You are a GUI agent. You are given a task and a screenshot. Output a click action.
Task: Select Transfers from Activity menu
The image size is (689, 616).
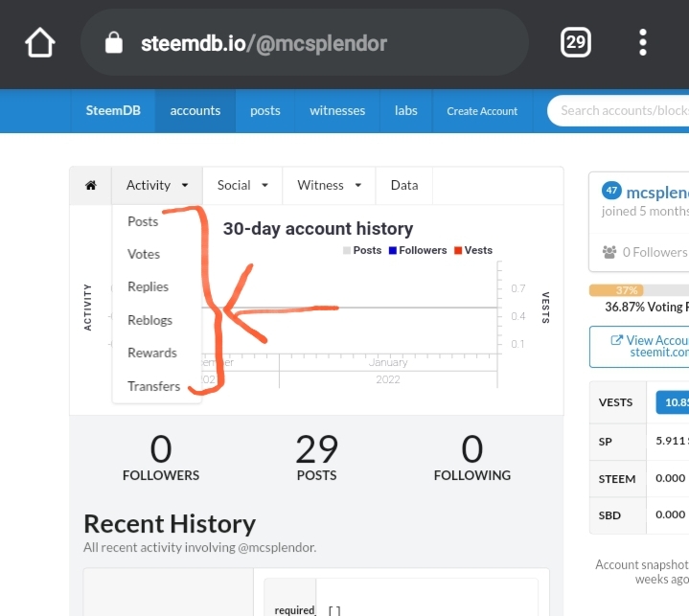click(153, 386)
